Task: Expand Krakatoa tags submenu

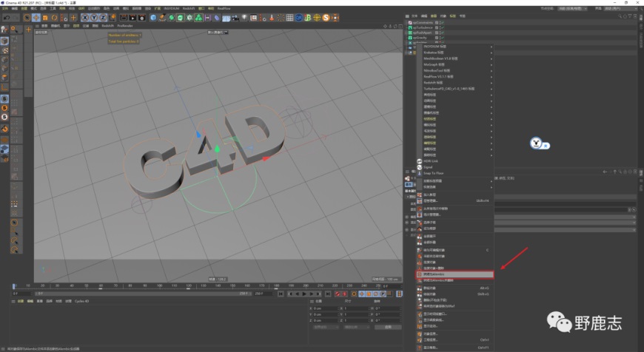Action: (x=455, y=53)
